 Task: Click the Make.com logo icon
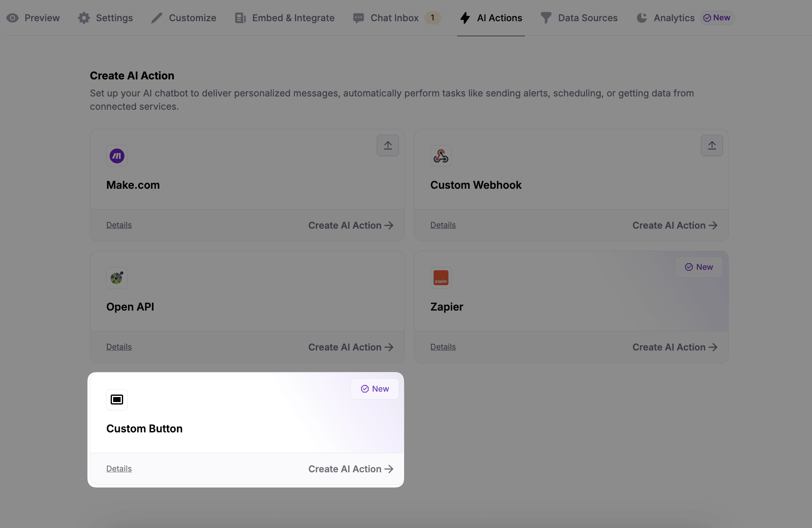pos(117,156)
